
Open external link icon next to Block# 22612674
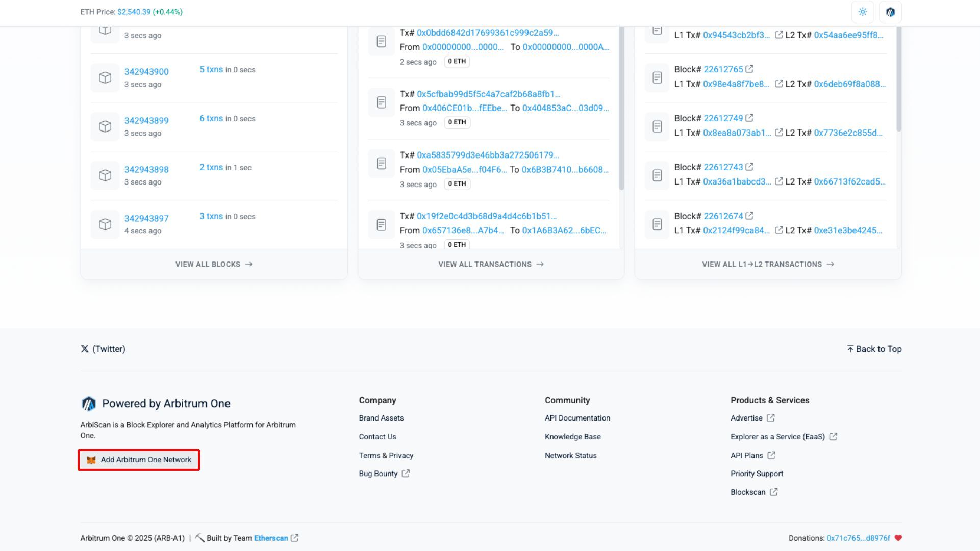pos(749,216)
